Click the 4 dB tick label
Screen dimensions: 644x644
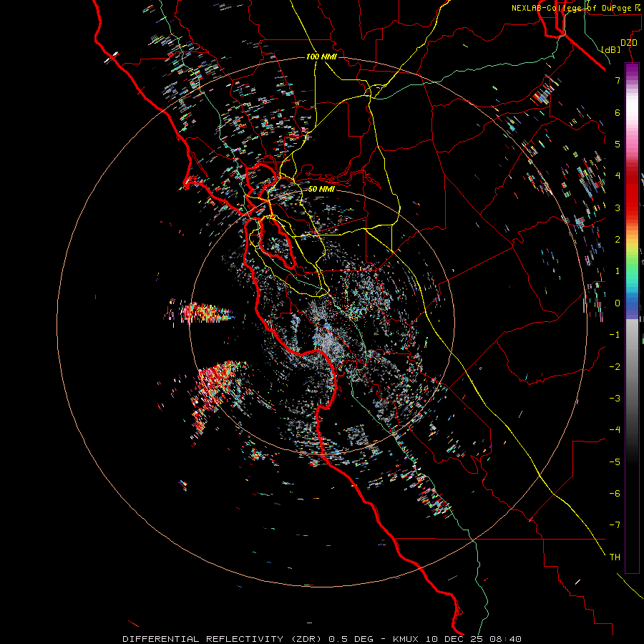618,176
